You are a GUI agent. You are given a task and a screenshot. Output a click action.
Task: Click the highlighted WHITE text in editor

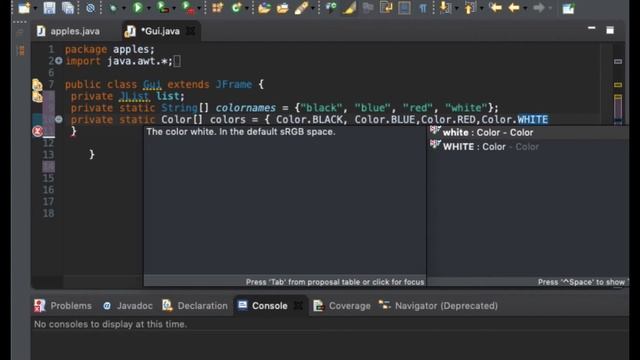click(533, 120)
